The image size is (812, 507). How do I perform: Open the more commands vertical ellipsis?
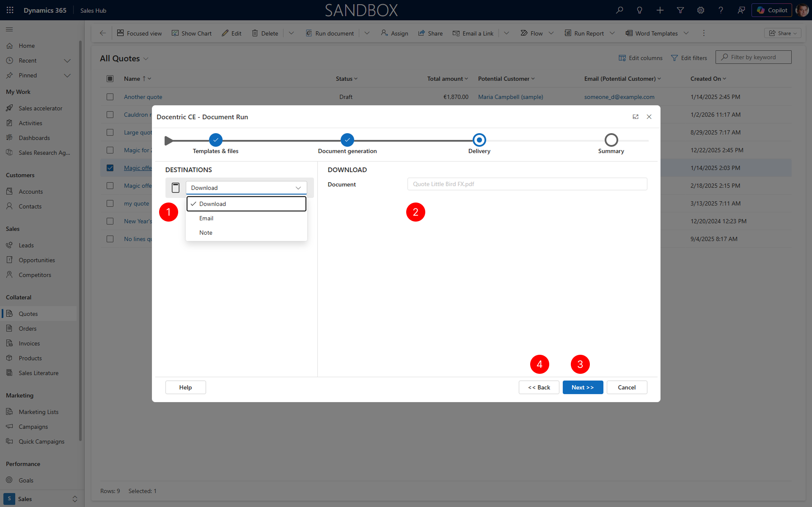pyautogui.click(x=704, y=33)
